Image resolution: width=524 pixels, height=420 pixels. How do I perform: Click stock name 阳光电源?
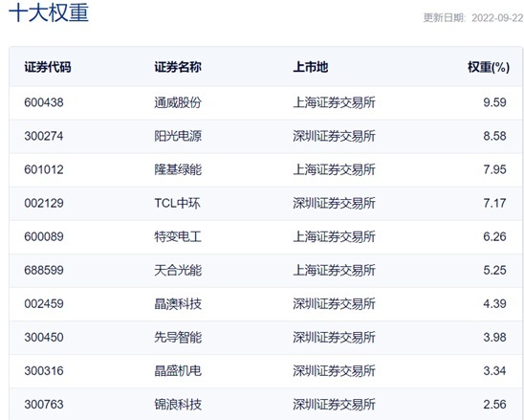tap(178, 136)
